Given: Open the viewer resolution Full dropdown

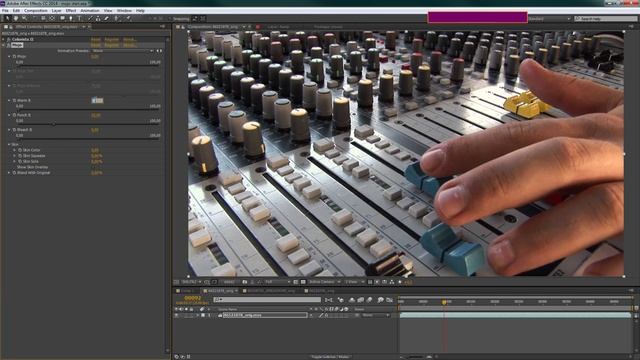Looking at the screenshot, I should pyautogui.click(x=278, y=282).
